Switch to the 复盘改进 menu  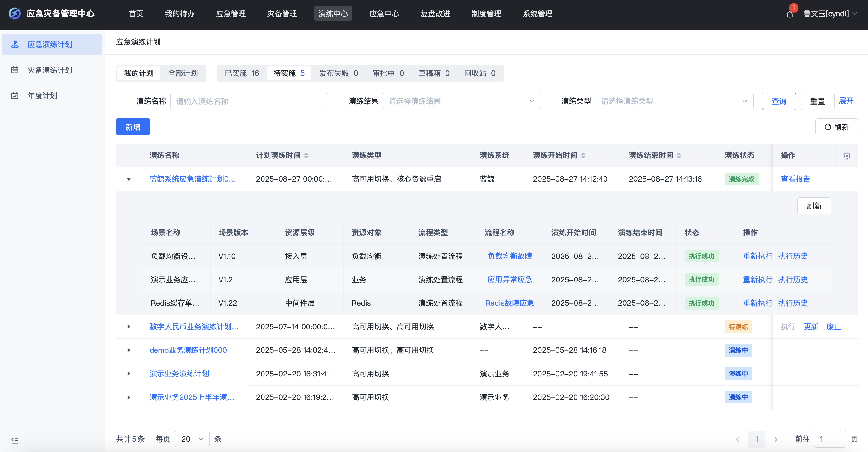pos(435,14)
